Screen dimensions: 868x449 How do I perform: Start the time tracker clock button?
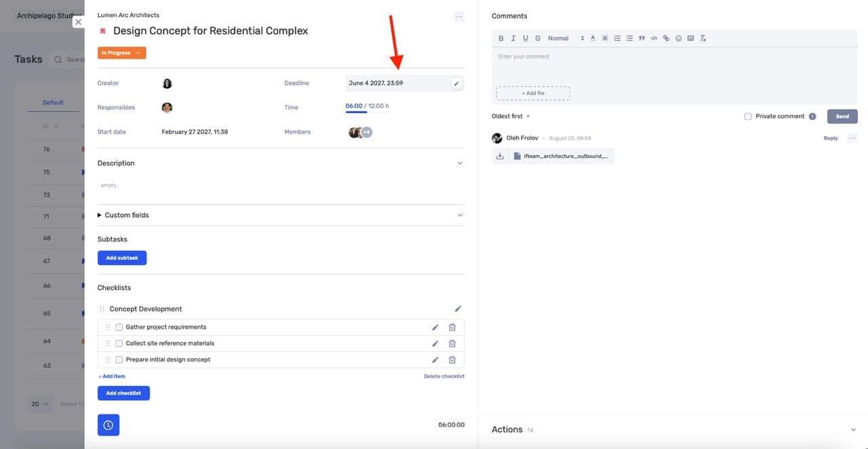coord(108,425)
